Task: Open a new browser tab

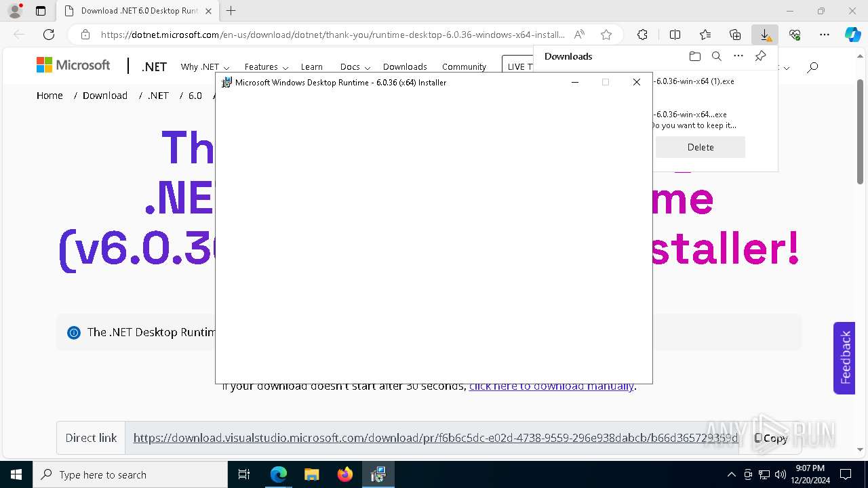Action: tap(231, 11)
